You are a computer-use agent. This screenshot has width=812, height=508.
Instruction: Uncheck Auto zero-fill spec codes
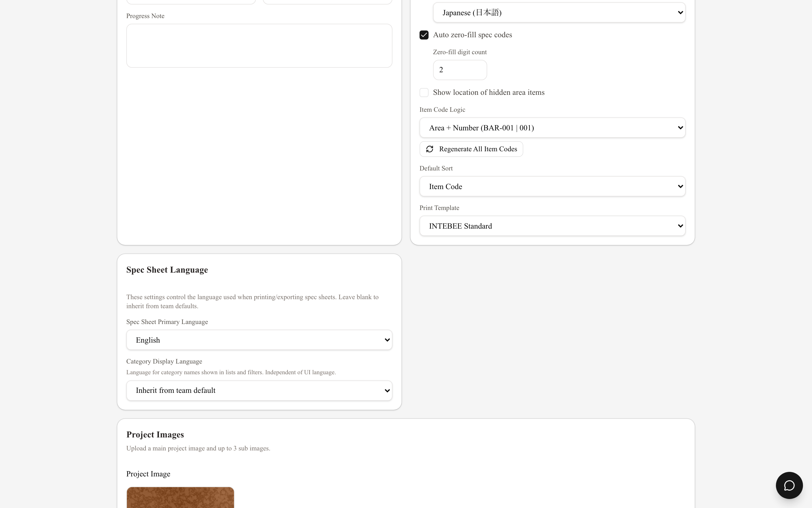click(x=424, y=35)
